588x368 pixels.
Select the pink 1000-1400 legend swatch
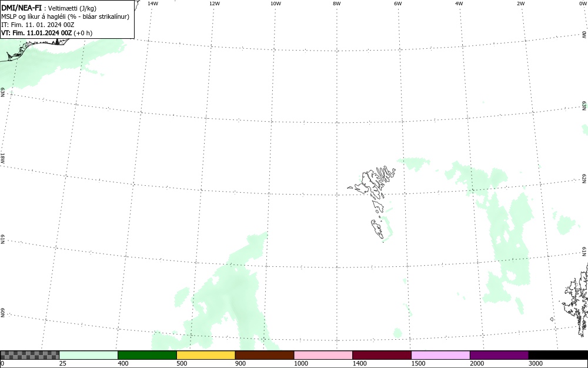[x=323, y=355]
